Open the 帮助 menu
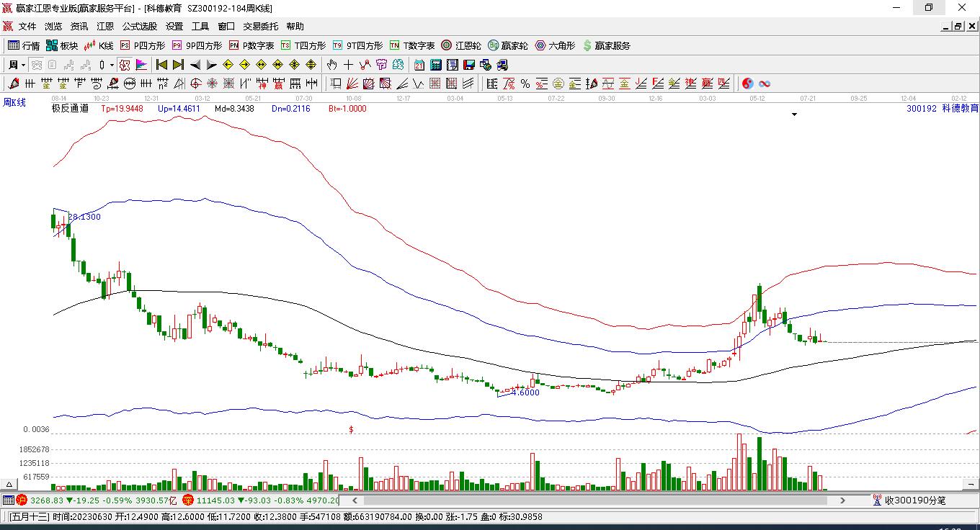The image size is (980, 530). click(295, 27)
